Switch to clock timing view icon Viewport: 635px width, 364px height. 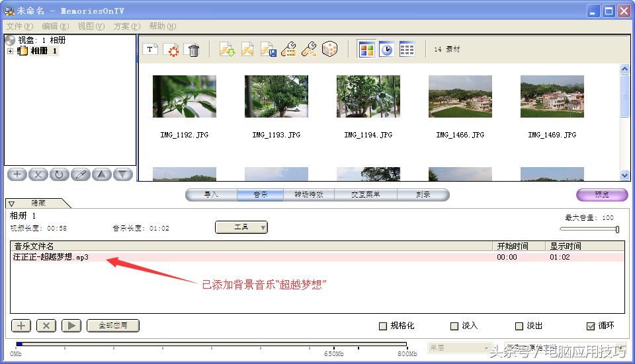point(387,50)
